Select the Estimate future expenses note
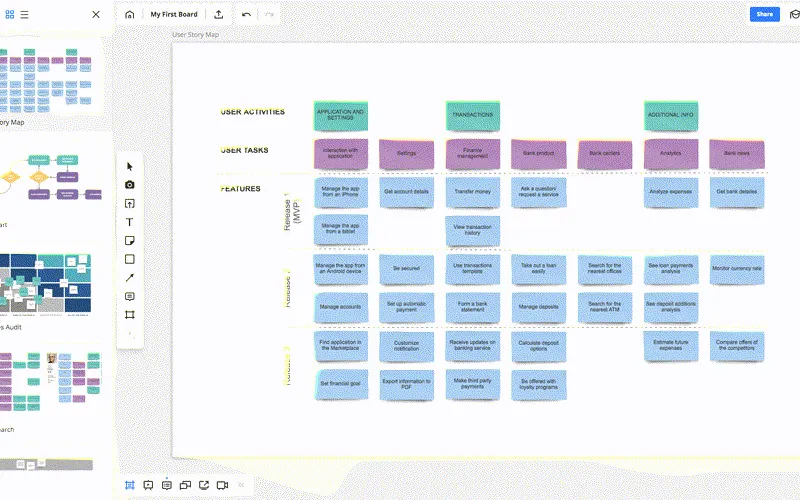This screenshot has width=800, height=500. (x=671, y=346)
